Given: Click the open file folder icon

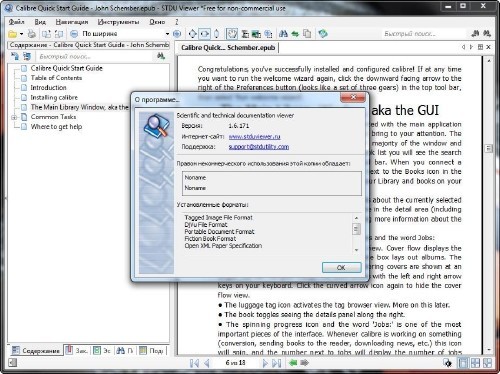Looking at the screenshot, I should tap(12, 34).
